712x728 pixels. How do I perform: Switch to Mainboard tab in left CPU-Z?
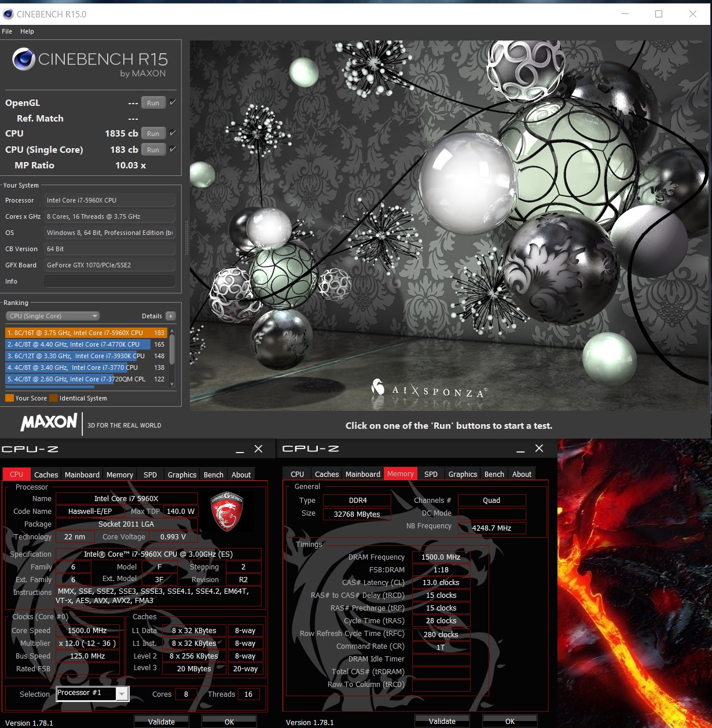(82, 475)
